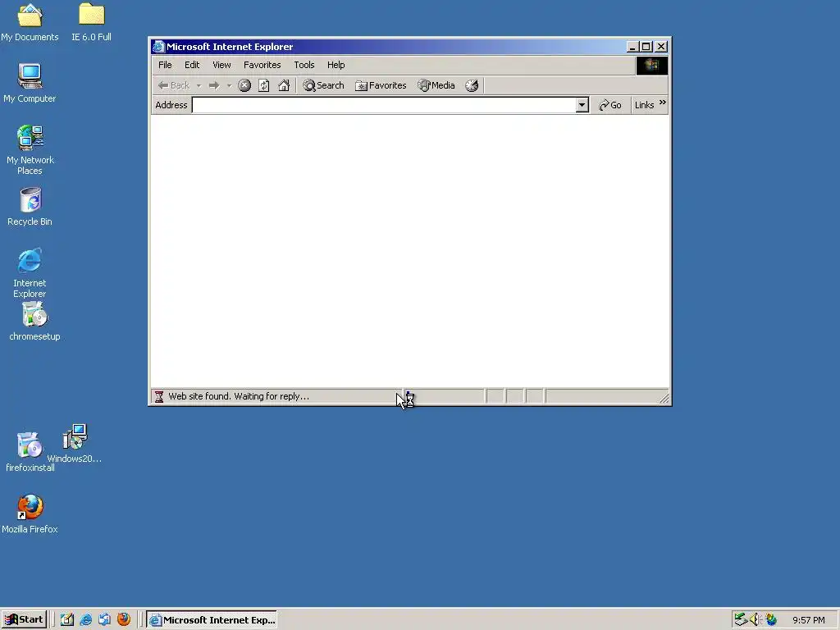This screenshot has width=840, height=630.
Task: Stop loading with the Stop icon
Action: click(244, 85)
